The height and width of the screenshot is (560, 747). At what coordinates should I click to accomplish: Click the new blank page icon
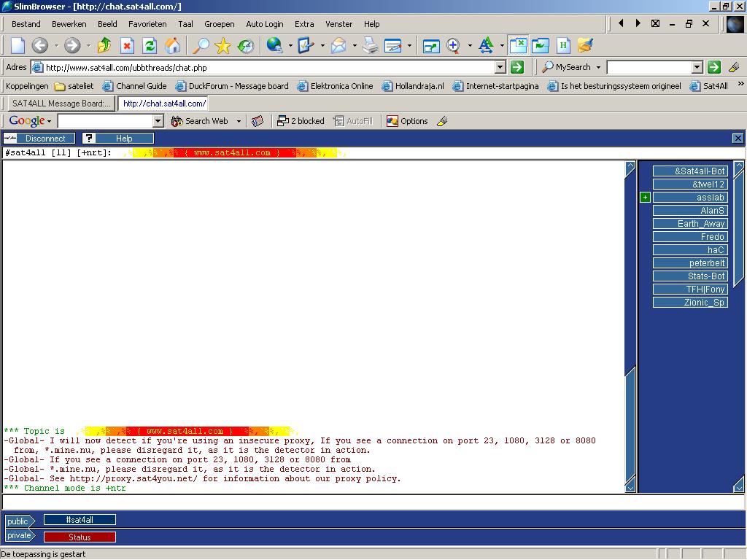click(x=18, y=46)
